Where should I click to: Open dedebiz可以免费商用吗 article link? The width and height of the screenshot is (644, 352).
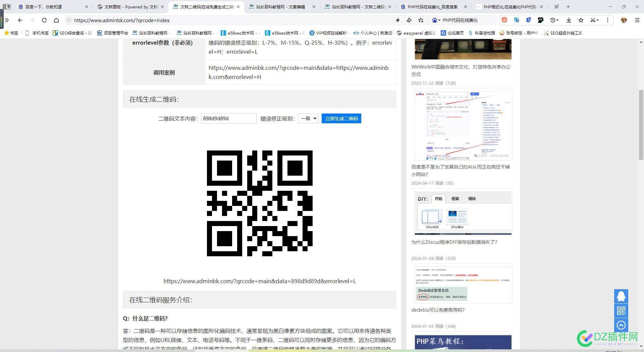point(438,310)
